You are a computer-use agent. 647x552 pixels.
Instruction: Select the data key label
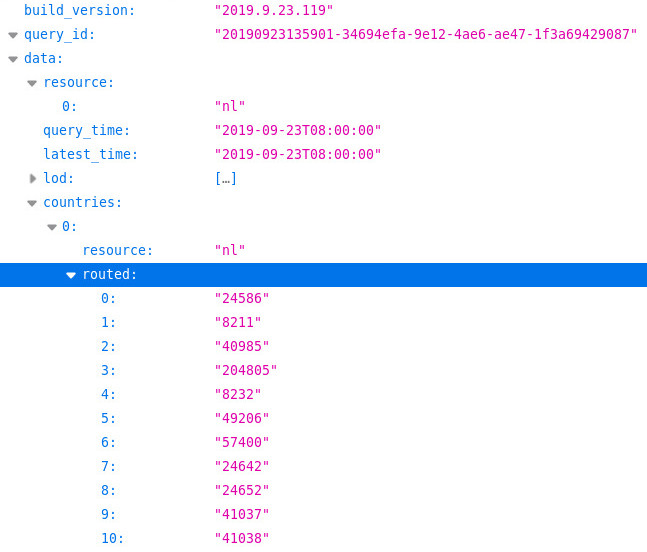(44, 58)
